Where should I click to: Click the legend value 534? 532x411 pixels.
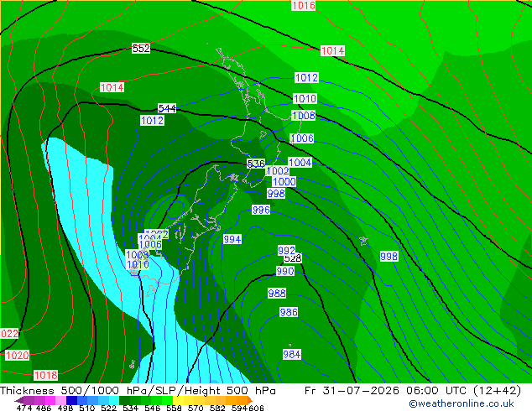(x=130, y=408)
